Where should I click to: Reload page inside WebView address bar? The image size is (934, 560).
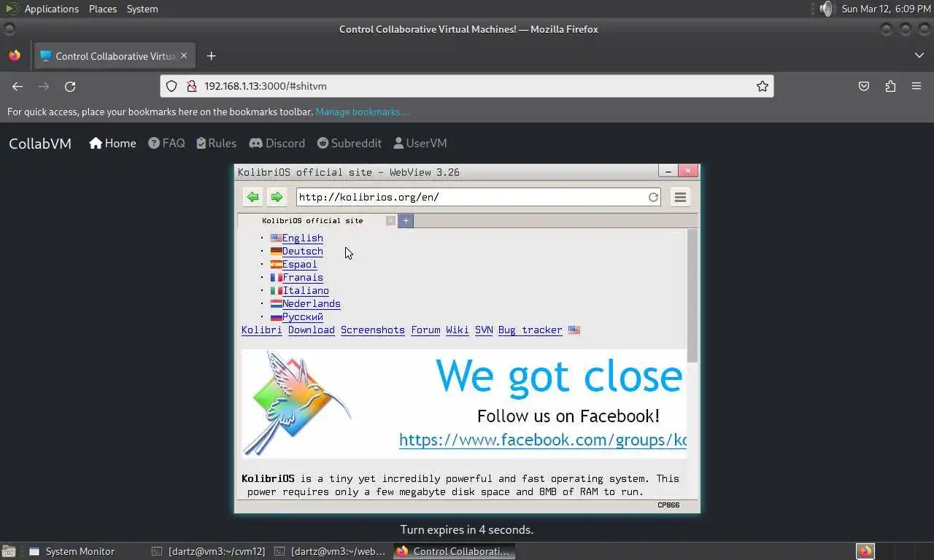coord(653,197)
